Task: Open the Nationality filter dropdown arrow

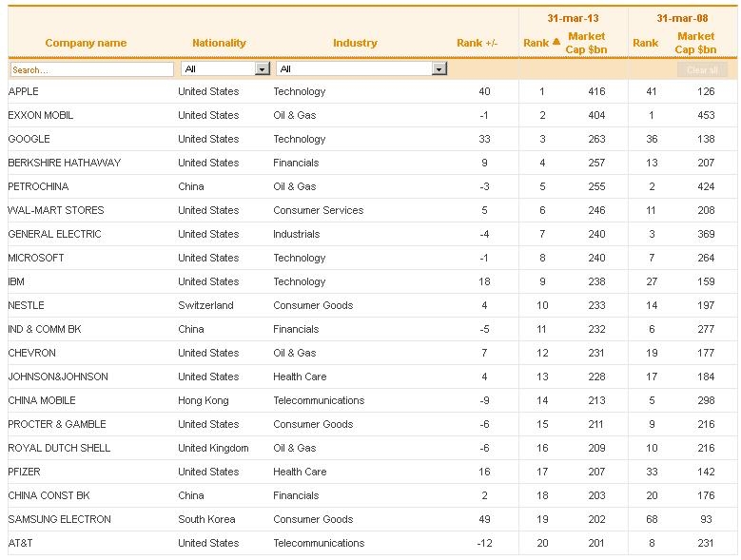Action: click(x=263, y=69)
